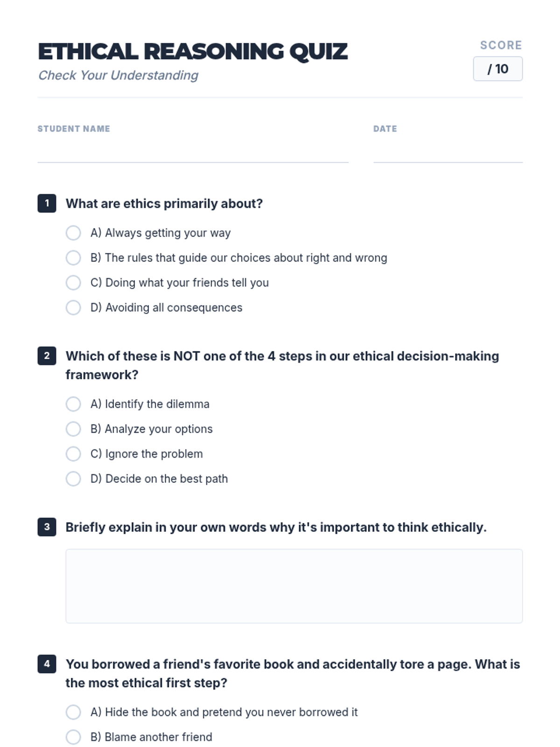
Task: Click the 'Check Your Understanding' subtitle
Action: coord(118,75)
